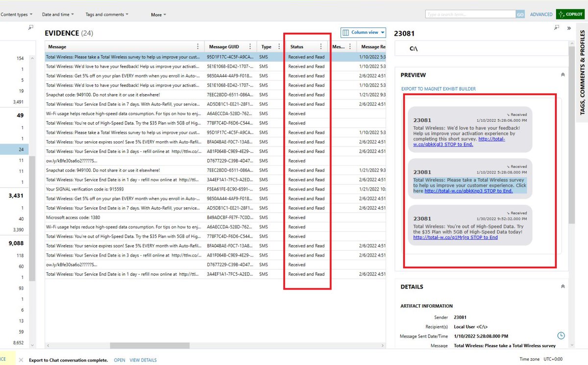Select the highlighted 24 count in the left list
The width and height of the screenshot is (588, 365).
[15, 149]
